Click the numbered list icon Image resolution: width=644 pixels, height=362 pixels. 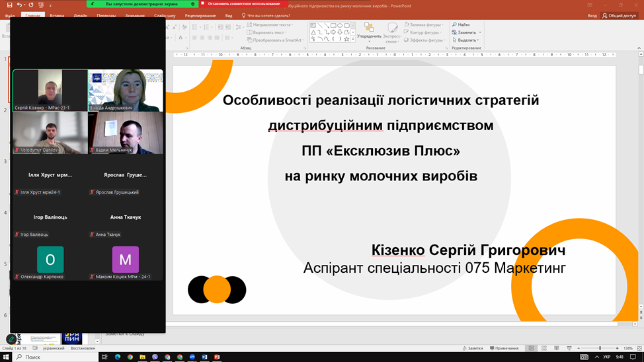coord(208,27)
